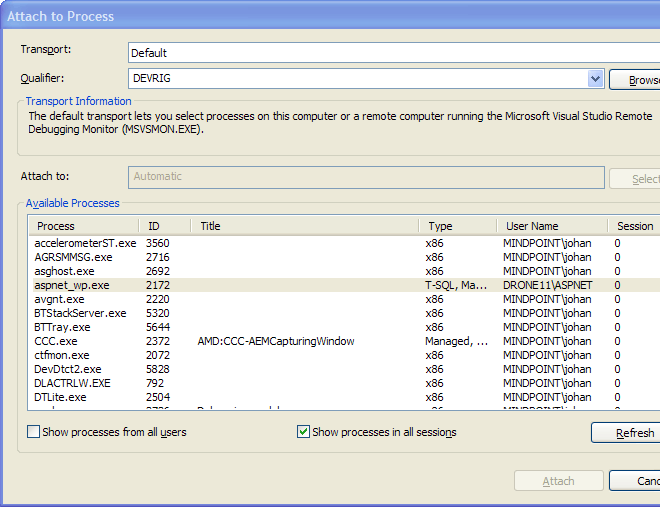Click the Browse button
Screen dimensions: 660x507
tap(635, 80)
